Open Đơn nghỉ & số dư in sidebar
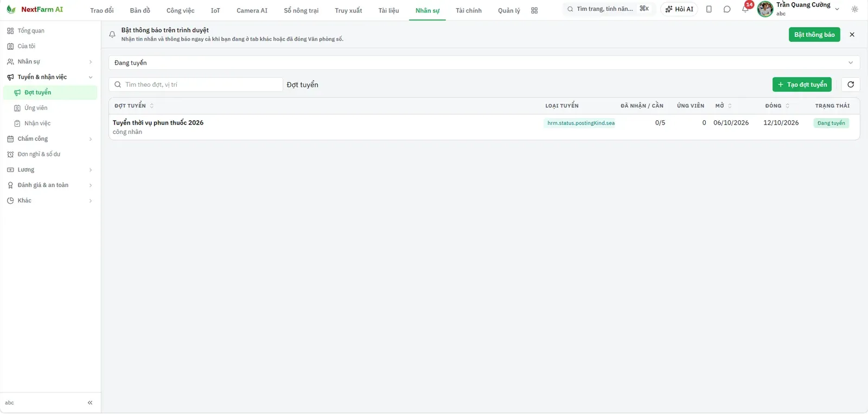Screen dimensions: 868x414 pos(50,154)
